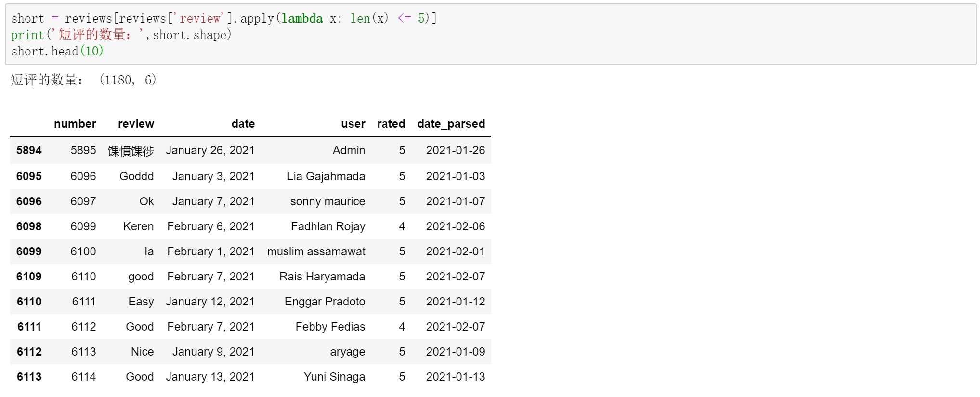Click the 'sonny maurice' user cell

click(327, 201)
